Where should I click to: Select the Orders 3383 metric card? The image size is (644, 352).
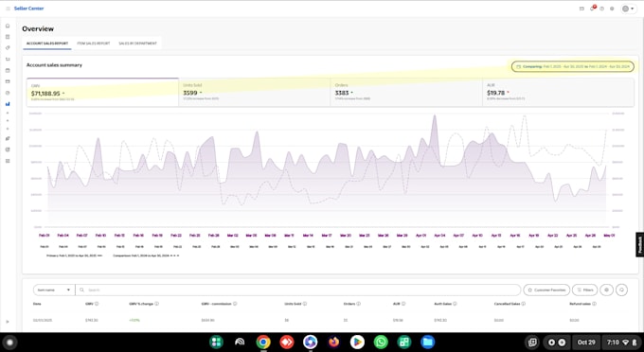point(406,93)
